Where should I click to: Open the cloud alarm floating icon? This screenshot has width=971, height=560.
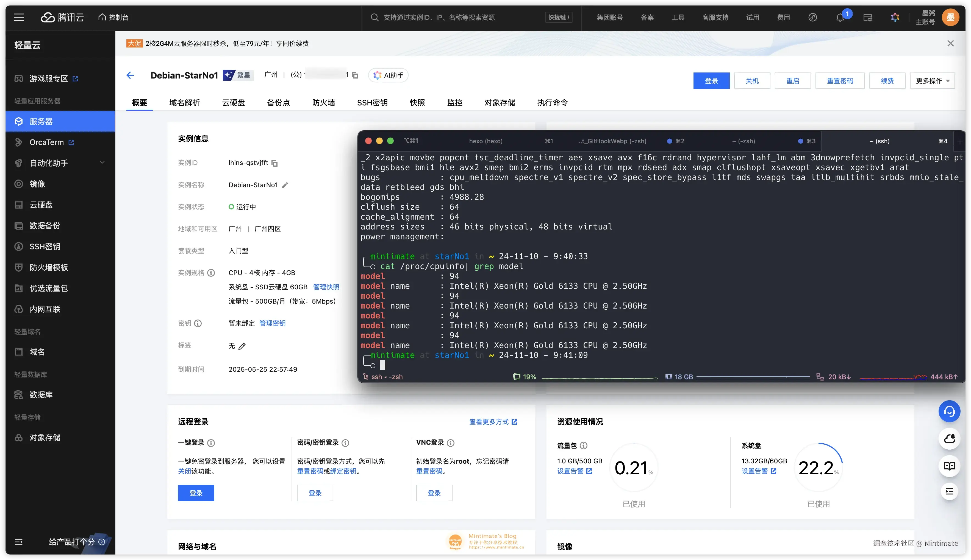tap(949, 439)
